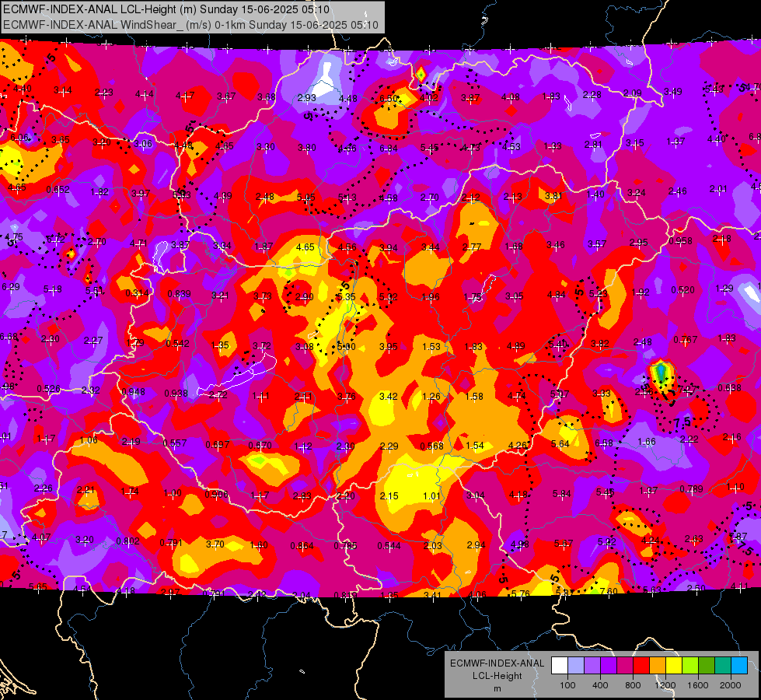Click the legend tick label 2000
The image size is (761, 700).
click(731, 685)
